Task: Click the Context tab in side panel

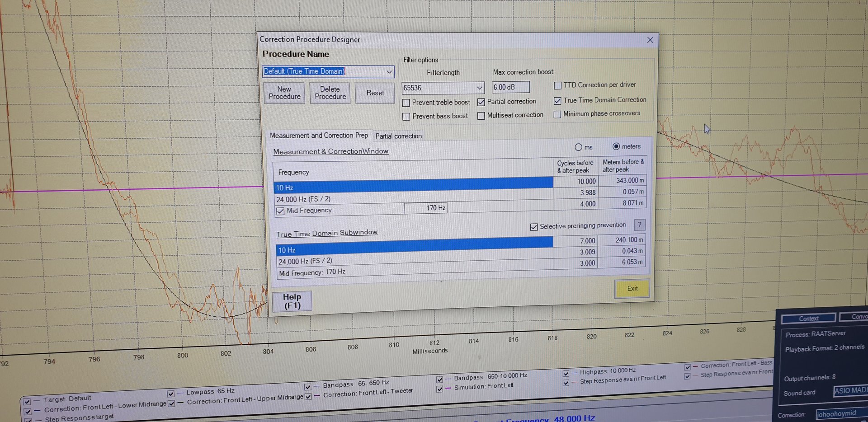Action: tap(808, 318)
